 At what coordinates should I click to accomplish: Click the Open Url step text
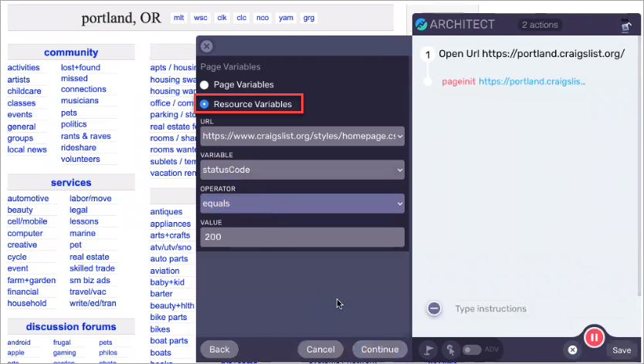click(x=531, y=54)
